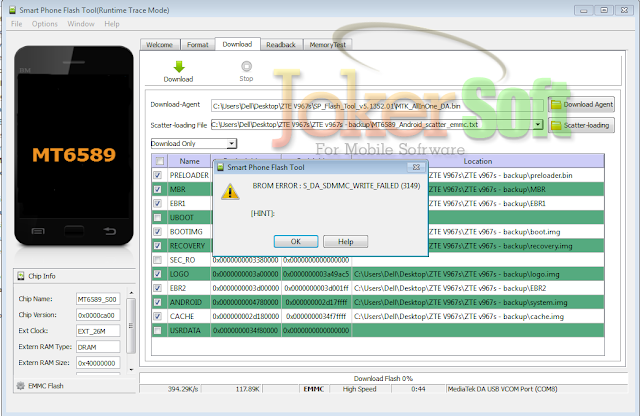The height and width of the screenshot is (416, 640).
Task: Check the USRDATA checkbox
Action: (158, 330)
